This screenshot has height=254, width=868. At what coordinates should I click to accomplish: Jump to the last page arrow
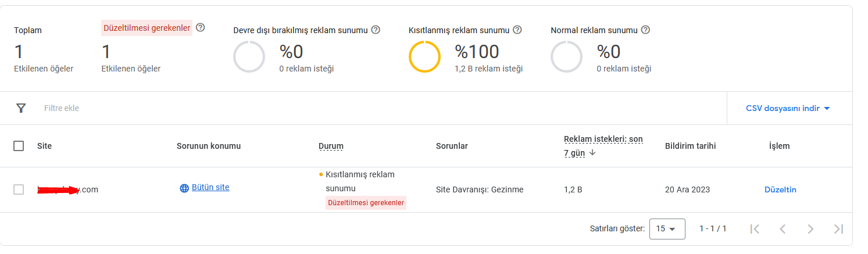(838, 229)
